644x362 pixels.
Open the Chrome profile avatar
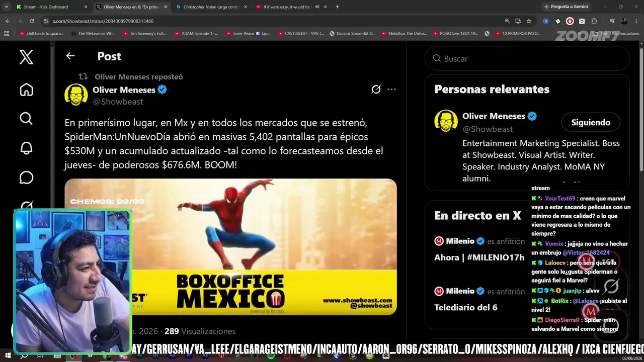point(624,21)
